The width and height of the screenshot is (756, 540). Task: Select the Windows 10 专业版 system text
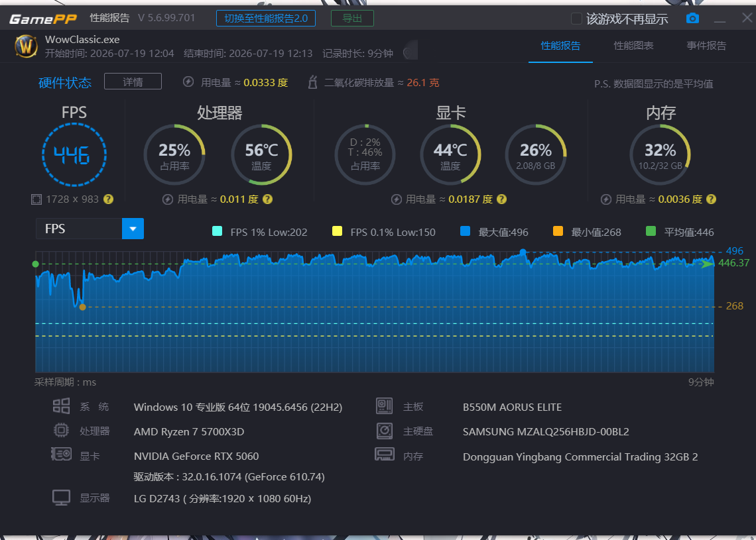[x=237, y=407]
